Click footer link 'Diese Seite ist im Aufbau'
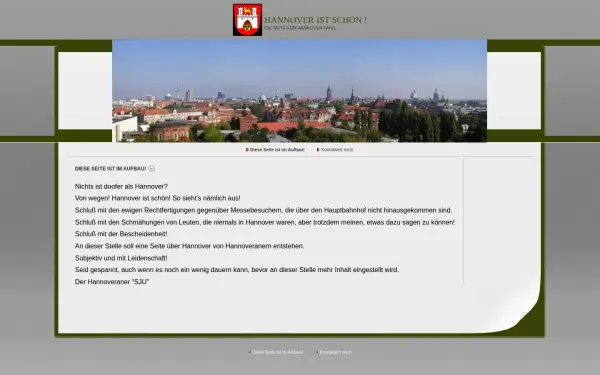The width and height of the screenshot is (600, 375). (277, 352)
